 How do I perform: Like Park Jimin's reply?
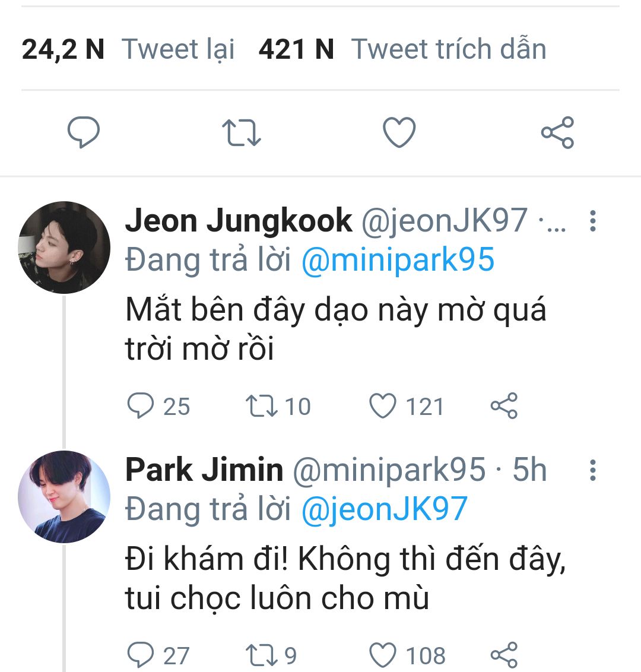point(383,655)
